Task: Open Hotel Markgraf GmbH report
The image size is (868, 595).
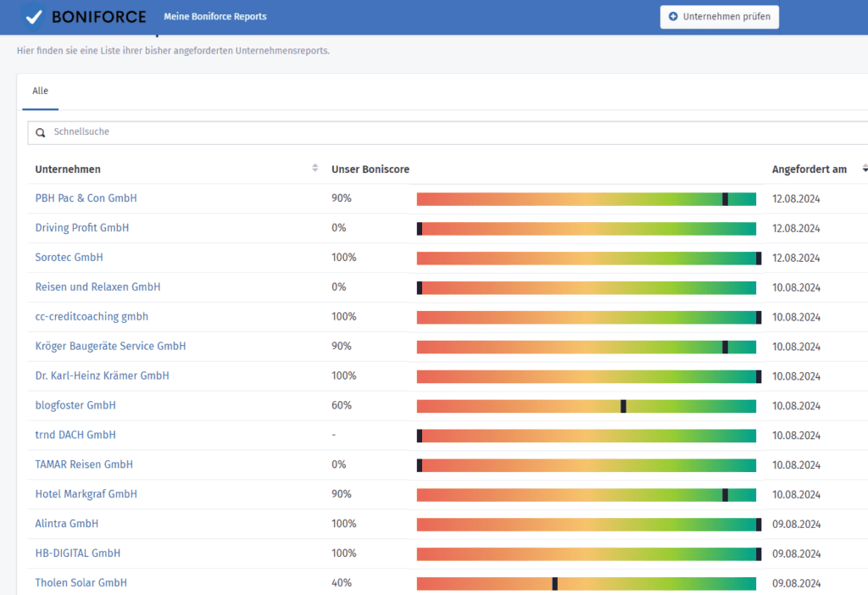Action: (x=86, y=493)
